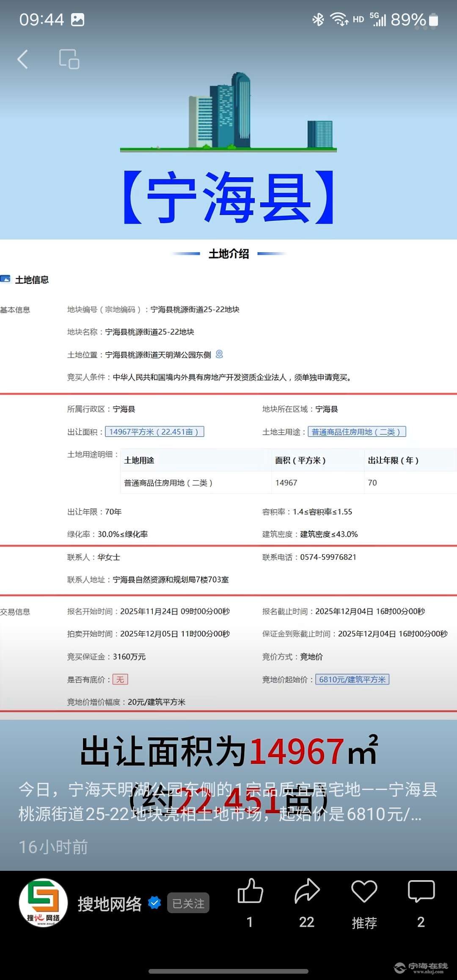The image size is (457, 980).
Task: Tap the 搜地网络 account name
Action: (110, 904)
